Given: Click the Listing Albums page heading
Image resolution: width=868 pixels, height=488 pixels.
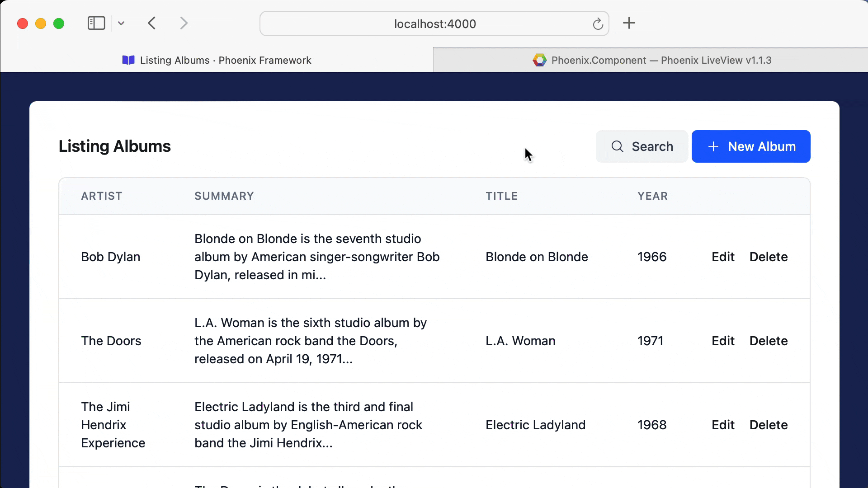Looking at the screenshot, I should 115,146.
